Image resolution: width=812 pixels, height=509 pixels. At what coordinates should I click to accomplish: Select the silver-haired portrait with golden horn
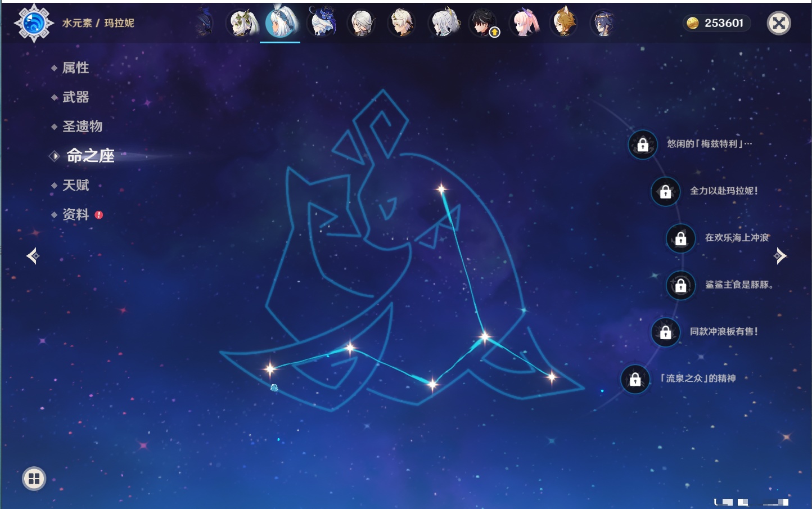444,23
